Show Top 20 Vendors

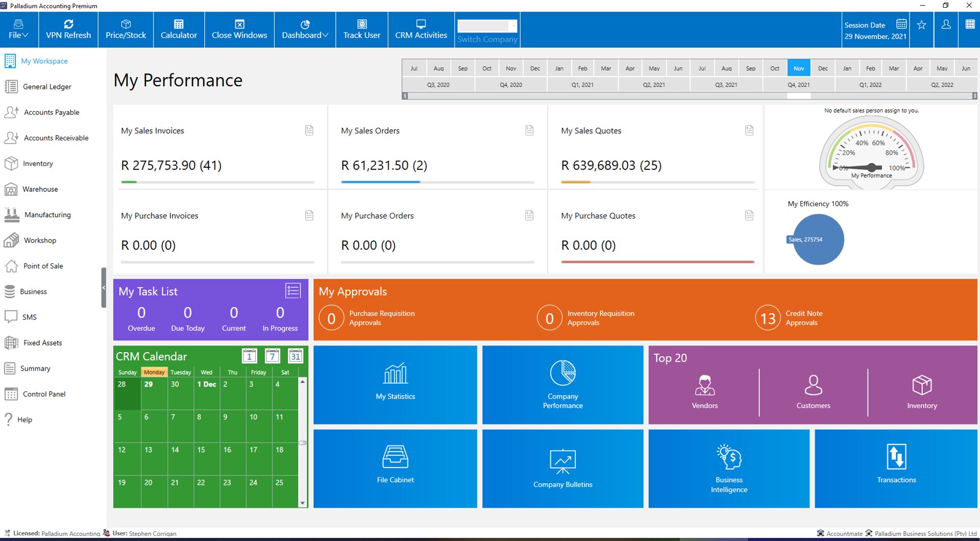[x=705, y=392]
